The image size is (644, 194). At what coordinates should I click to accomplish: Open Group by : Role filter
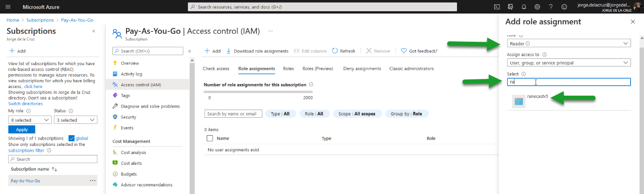click(x=406, y=114)
